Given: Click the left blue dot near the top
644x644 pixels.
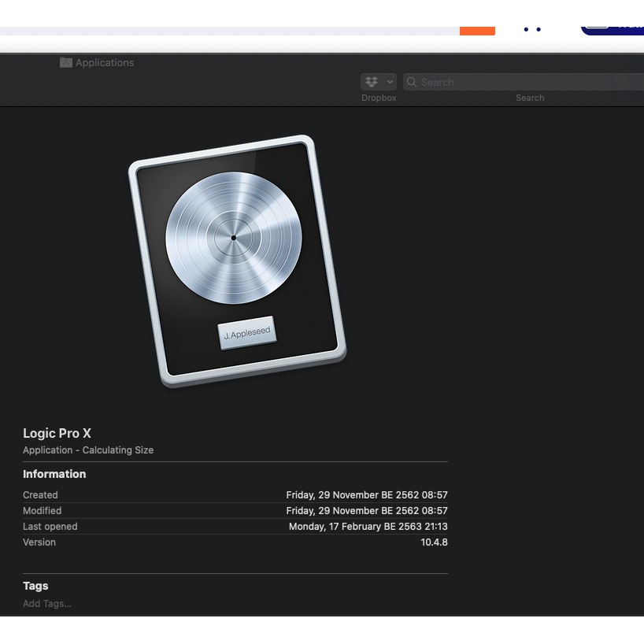Looking at the screenshot, I should coord(525,29).
